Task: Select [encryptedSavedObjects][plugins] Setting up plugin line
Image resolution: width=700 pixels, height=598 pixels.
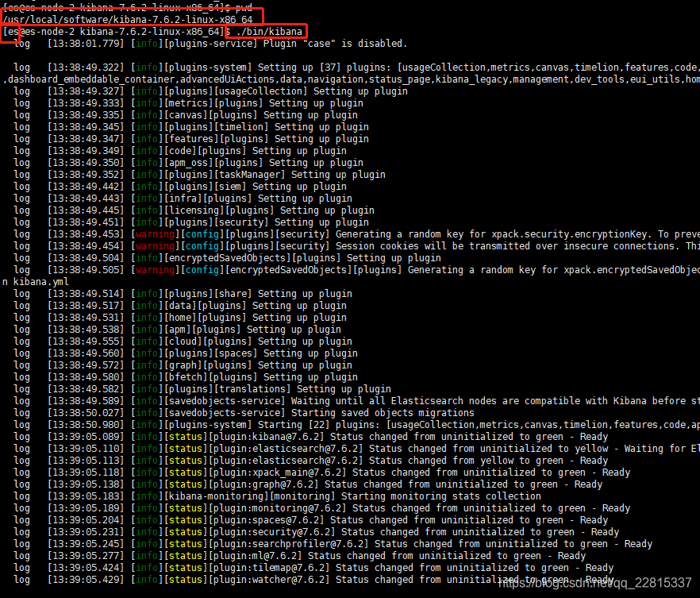Action: [227, 258]
